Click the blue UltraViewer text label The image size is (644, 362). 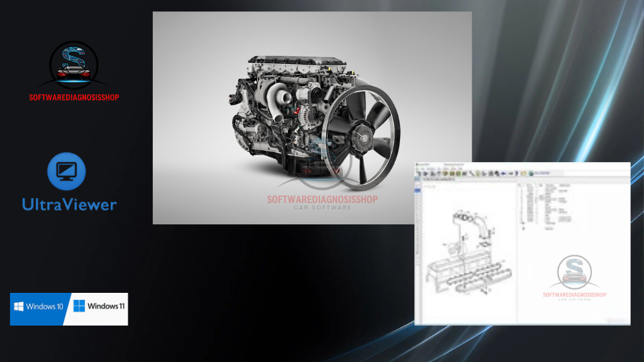[69, 204]
